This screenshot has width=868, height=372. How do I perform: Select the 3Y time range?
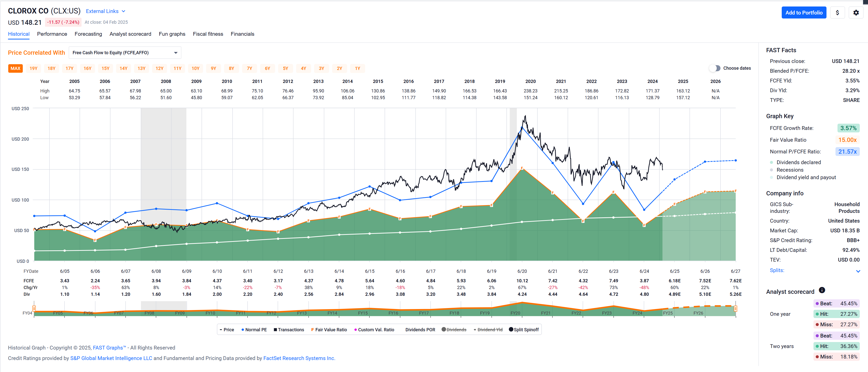coord(321,68)
